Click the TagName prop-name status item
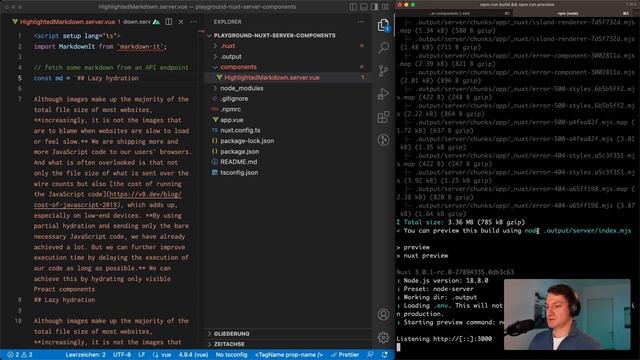This screenshot has height=360, width=640. point(289,355)
